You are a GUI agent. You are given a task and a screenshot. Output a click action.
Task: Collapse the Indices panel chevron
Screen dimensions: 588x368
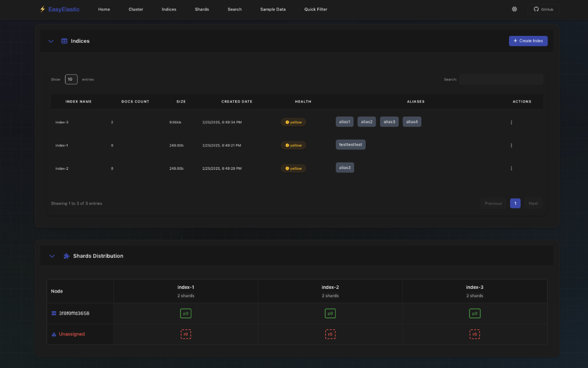[51, 41]
